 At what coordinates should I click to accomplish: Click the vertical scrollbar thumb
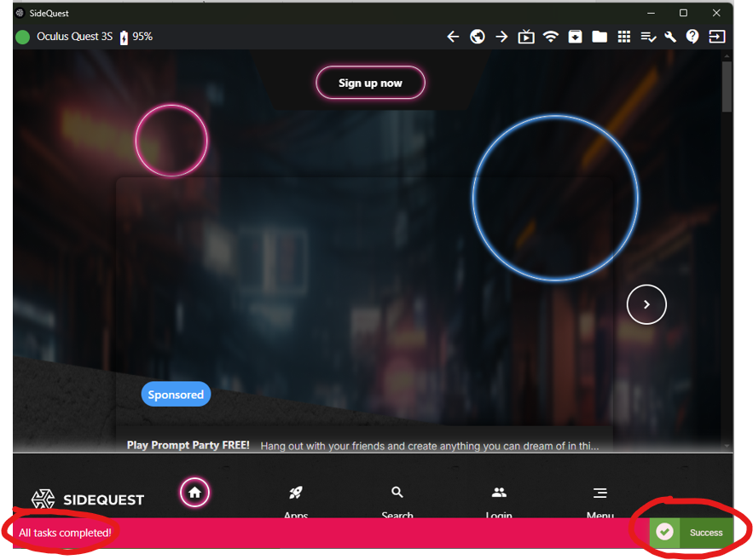tap(727, 87)
